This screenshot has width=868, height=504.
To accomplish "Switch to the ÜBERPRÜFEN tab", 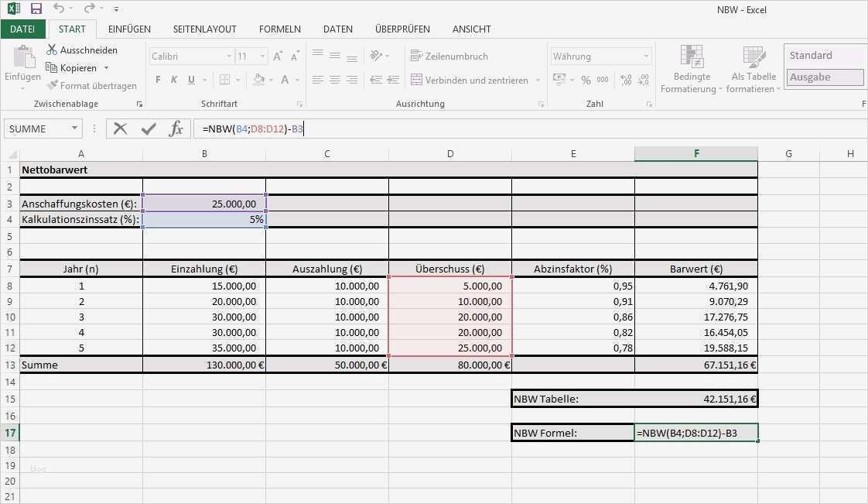I will [x=402, y=29].
